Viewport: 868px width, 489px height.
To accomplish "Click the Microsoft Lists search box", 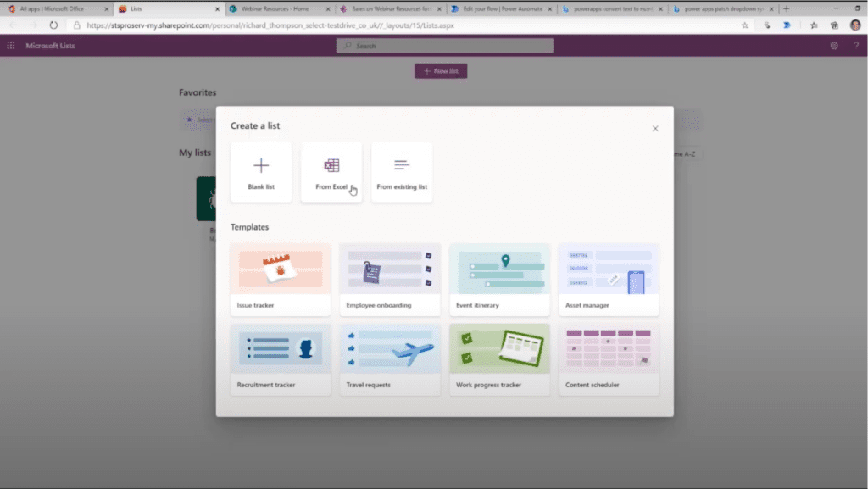I will tap(445, 46).
